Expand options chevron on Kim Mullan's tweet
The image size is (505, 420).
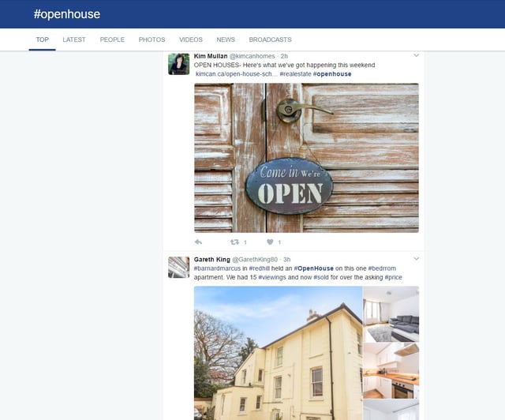tap(416, 55)
